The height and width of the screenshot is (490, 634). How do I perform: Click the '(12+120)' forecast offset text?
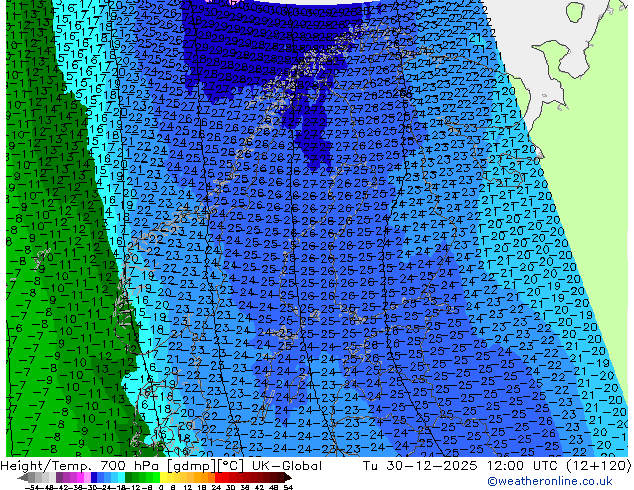click(598, 466)
